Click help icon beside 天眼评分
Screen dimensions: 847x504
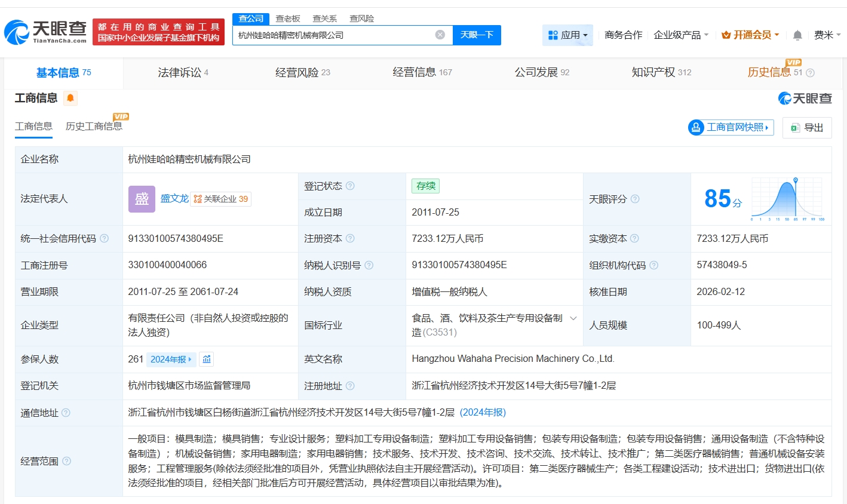click(x=635, y=199)
